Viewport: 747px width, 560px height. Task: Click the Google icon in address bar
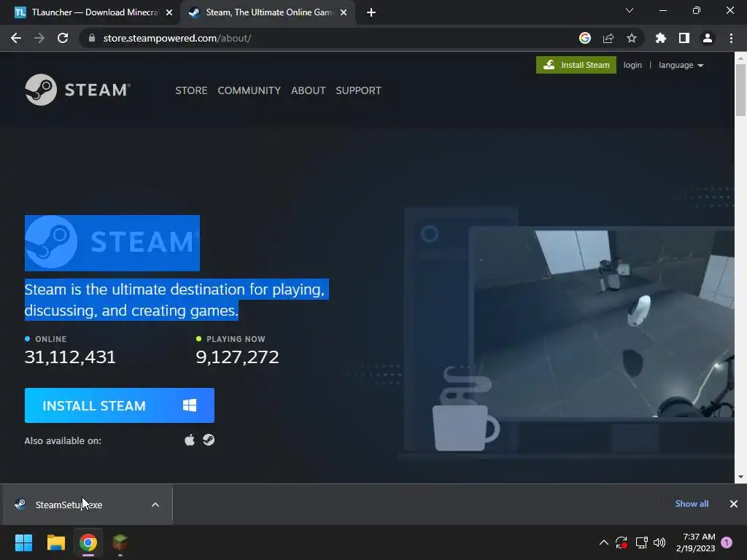click(x=584, y=38)
